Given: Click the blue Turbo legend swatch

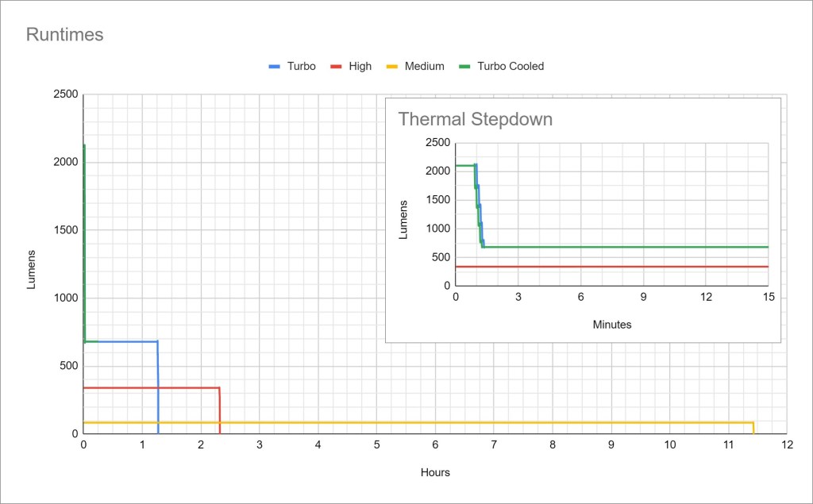Looking at the screenshot, I should point(275,67).
